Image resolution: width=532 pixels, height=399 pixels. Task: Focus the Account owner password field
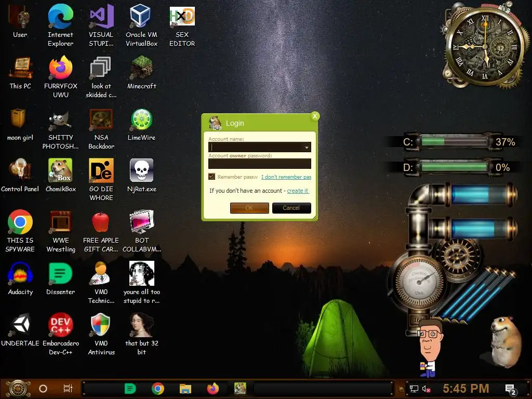260,164
